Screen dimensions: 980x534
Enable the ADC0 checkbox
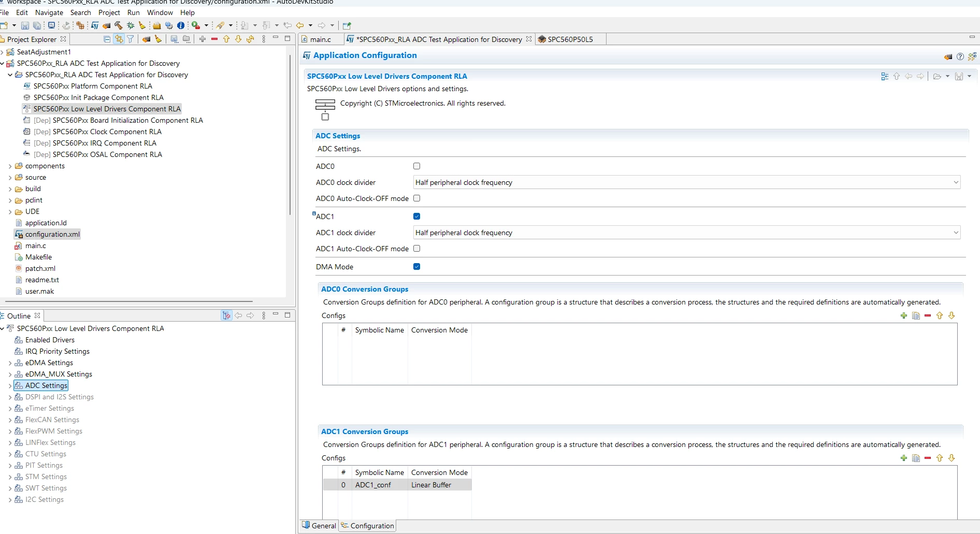coord(416,166)
